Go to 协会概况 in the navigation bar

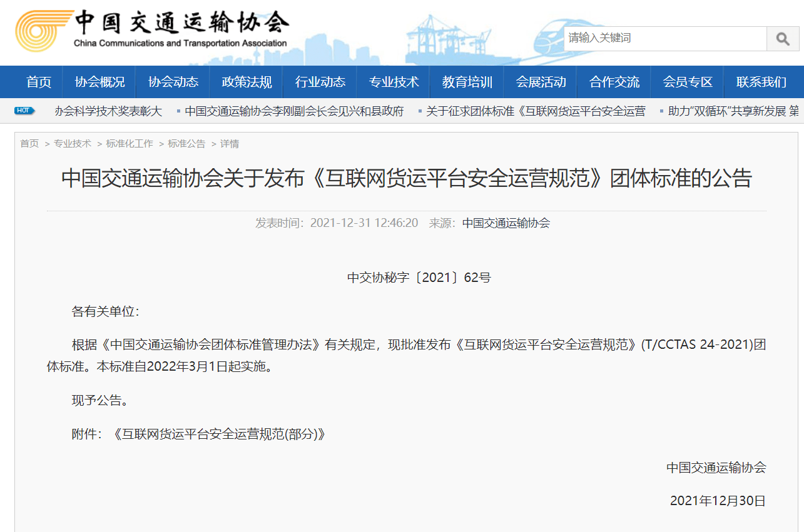(x=99, y=82)
